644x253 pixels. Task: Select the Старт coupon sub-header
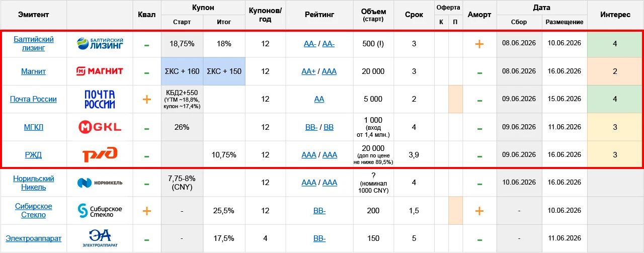[182, 22]
